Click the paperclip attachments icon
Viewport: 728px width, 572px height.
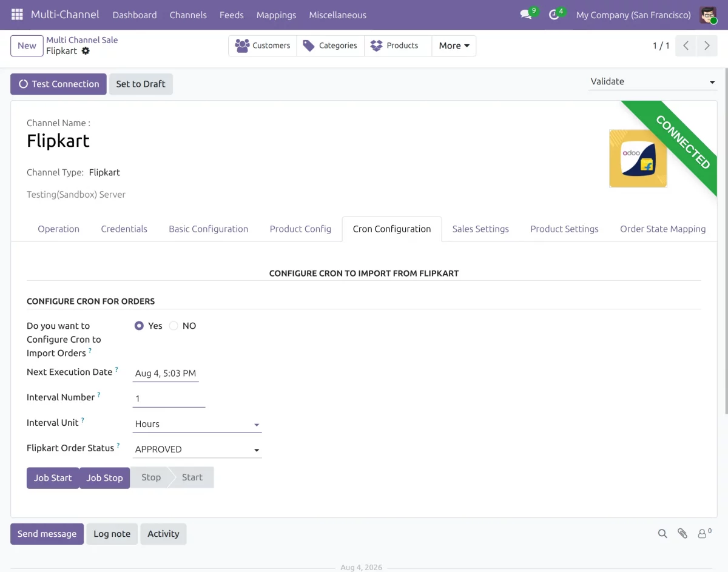682,534
